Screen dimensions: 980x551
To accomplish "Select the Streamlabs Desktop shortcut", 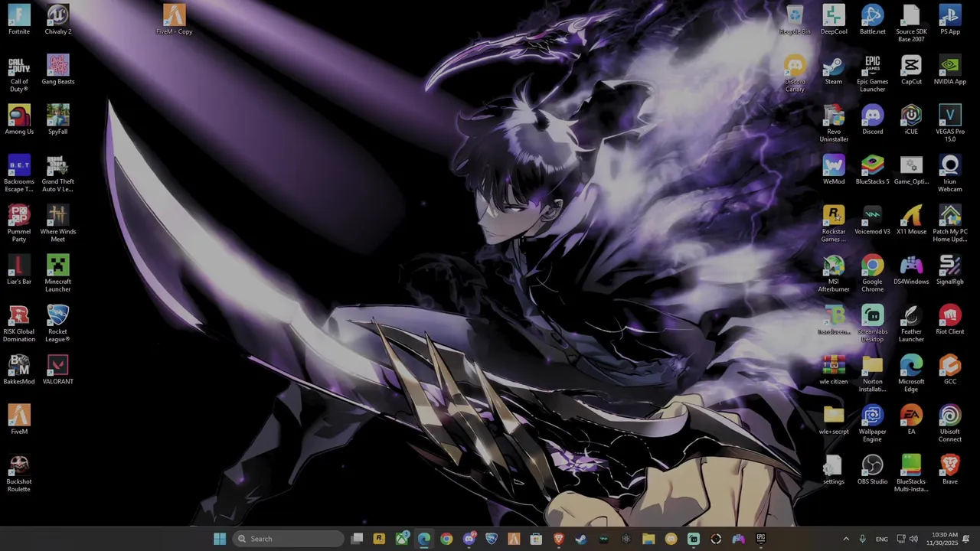I will 873,324.
